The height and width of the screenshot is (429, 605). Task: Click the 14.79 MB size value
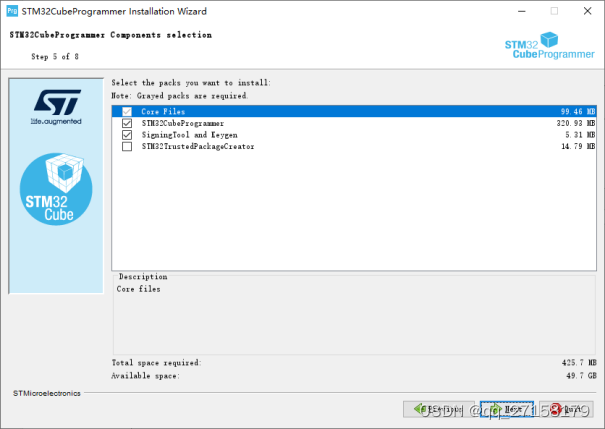click(x=578, y=147)
